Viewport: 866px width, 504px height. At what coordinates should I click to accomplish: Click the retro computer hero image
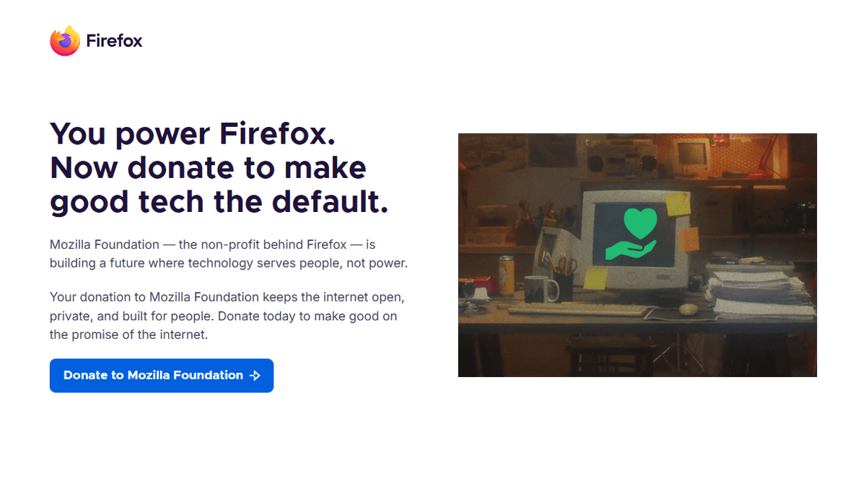(637, 255)
